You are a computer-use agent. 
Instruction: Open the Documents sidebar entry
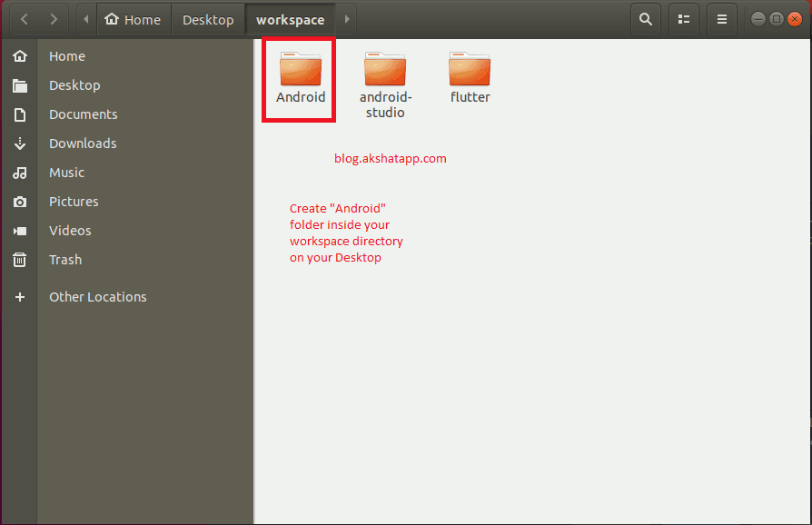pos(83,114)
